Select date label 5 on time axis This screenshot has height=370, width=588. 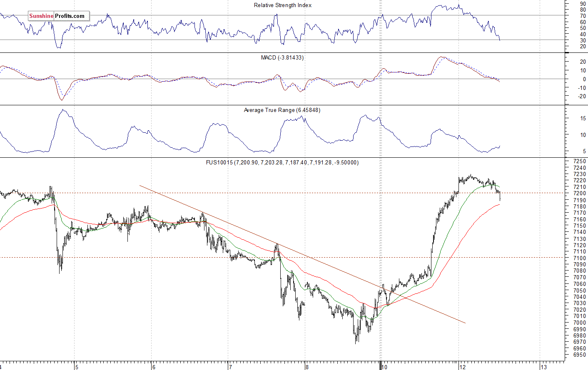(77, 367)
